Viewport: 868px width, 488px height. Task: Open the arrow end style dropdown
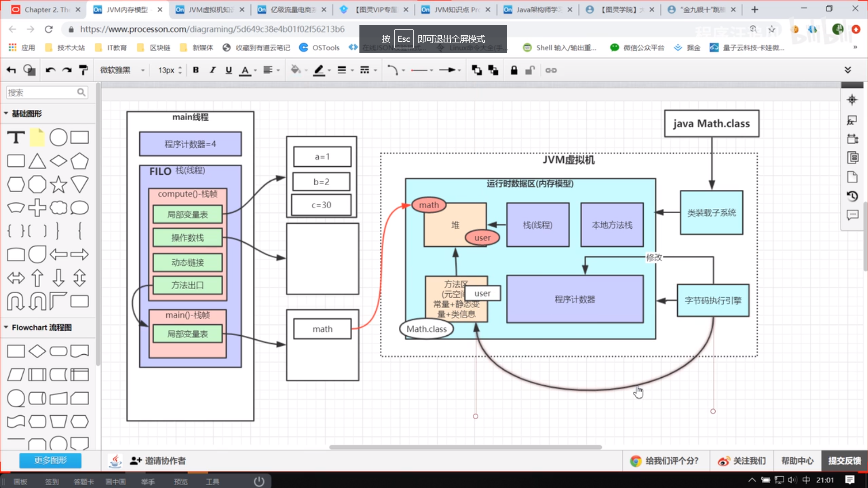tap(450, 70)
